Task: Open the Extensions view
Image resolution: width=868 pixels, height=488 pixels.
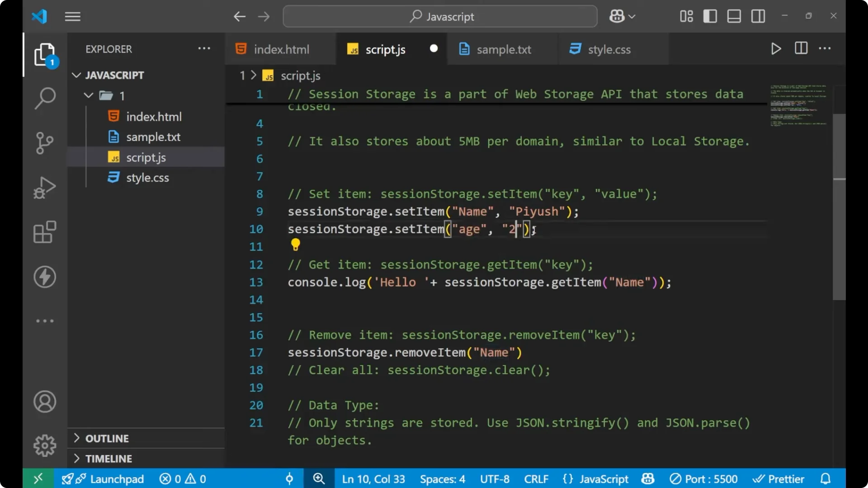Action: coord(44,232)
